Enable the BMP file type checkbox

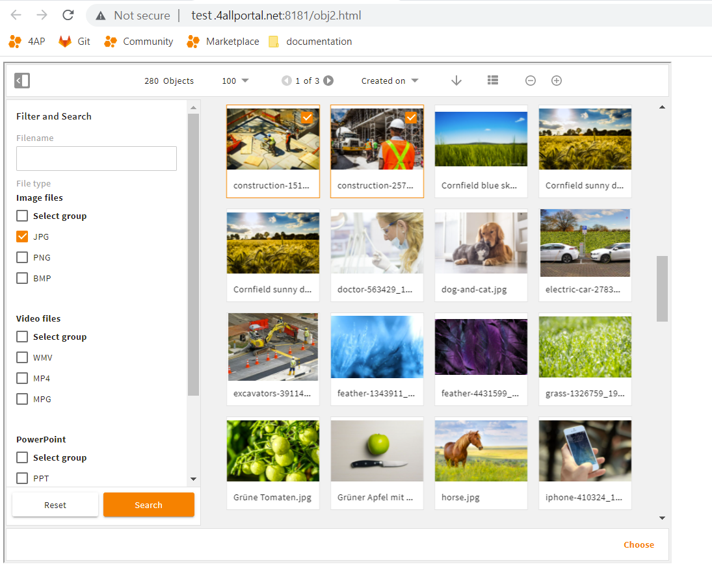[22, 278]
